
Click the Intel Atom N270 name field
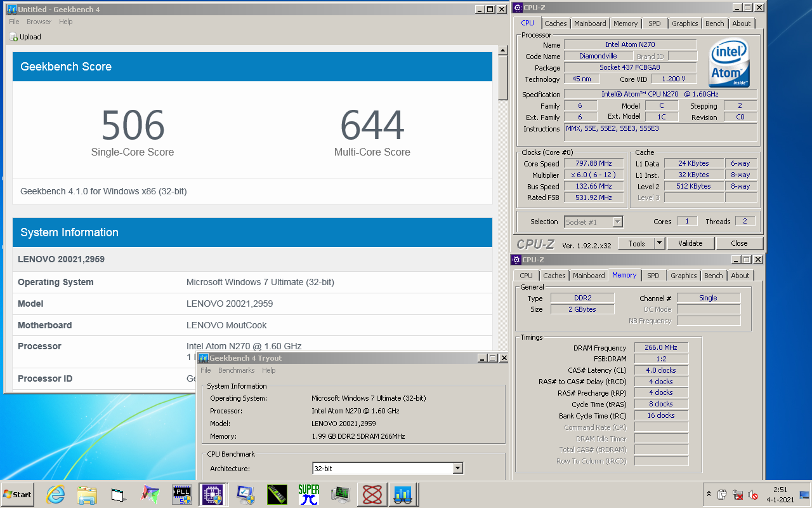click(x=631, y=45)
